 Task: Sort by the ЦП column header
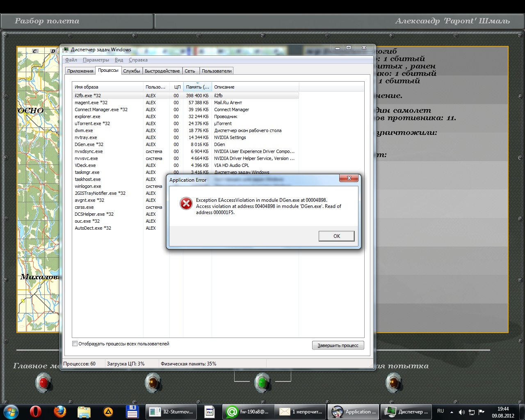(176, 87)
